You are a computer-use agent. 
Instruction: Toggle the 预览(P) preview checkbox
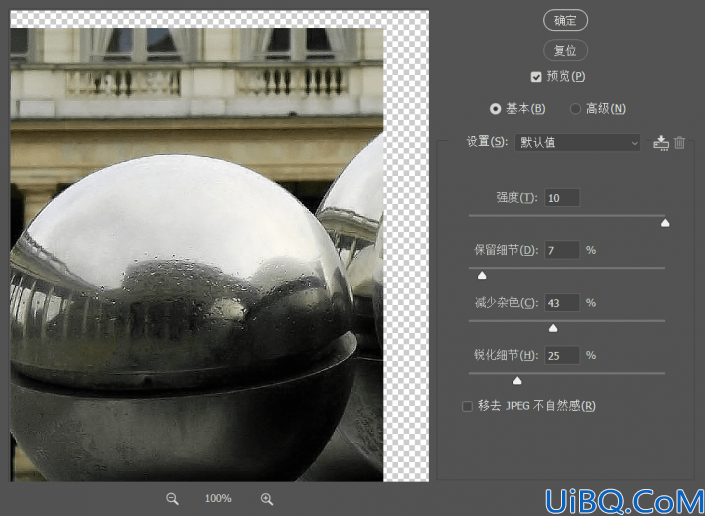pos(535,77)
